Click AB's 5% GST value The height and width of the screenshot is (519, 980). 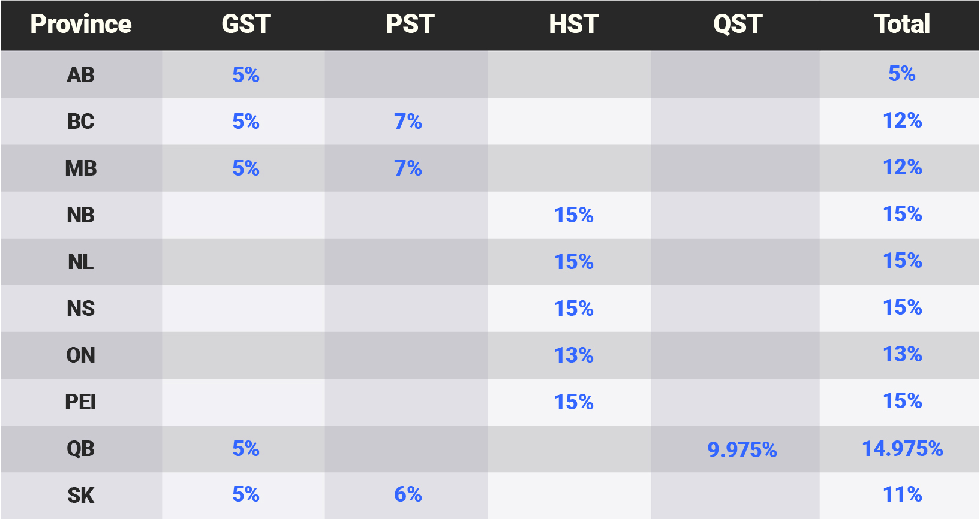[x=246, y=75]
